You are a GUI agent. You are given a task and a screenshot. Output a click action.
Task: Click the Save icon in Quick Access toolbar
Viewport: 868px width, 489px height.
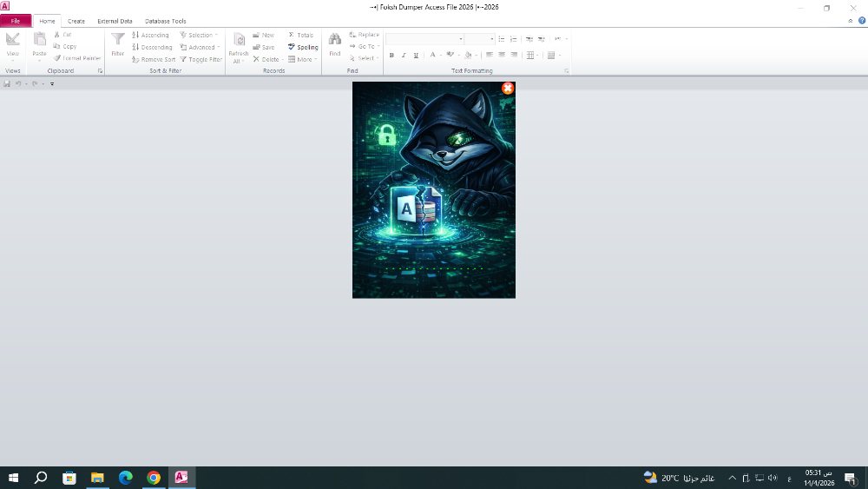pyautogui.click(x=7, y=83)
